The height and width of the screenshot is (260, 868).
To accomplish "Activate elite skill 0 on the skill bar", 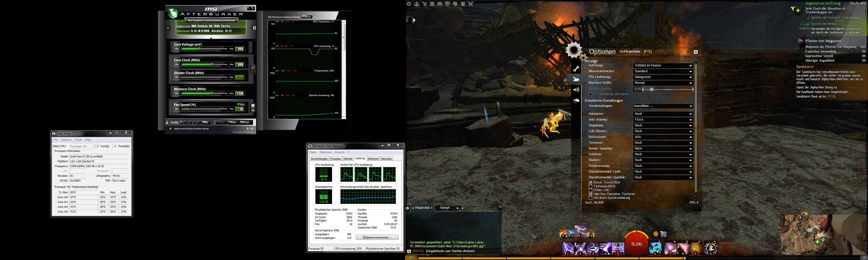I will tap(710, 248).
